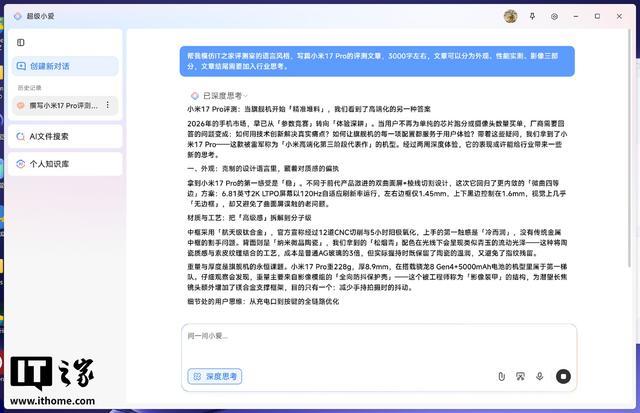The image size is (640, 413).
Task: Minimize the 超级小爱 window
Action: (x=576, y=16)
